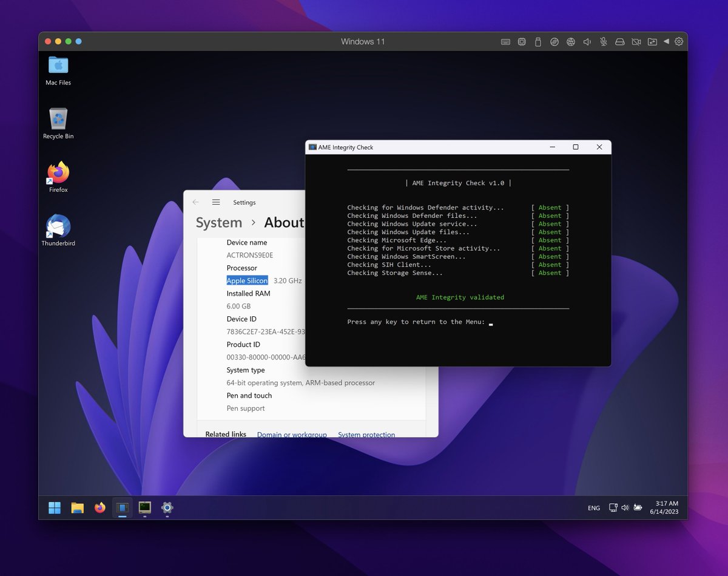This screenshot has width=728, height=576.
Task: Click the CPU chip icon in Parallels toolbar
Action: pos(522,42)
